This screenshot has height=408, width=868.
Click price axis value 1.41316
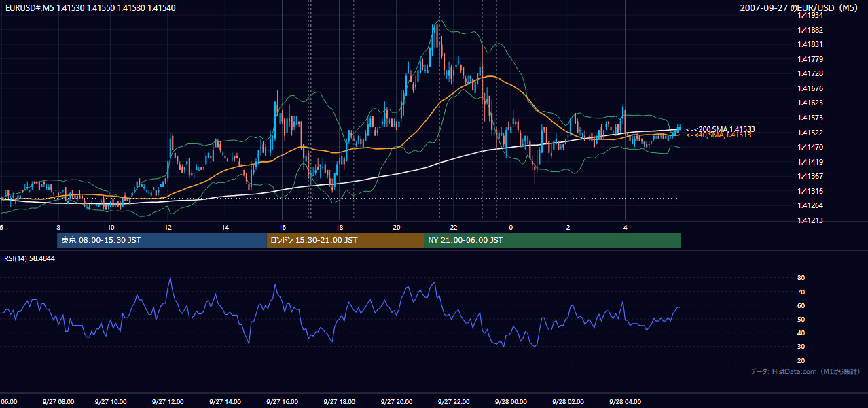tap(810, 191)
